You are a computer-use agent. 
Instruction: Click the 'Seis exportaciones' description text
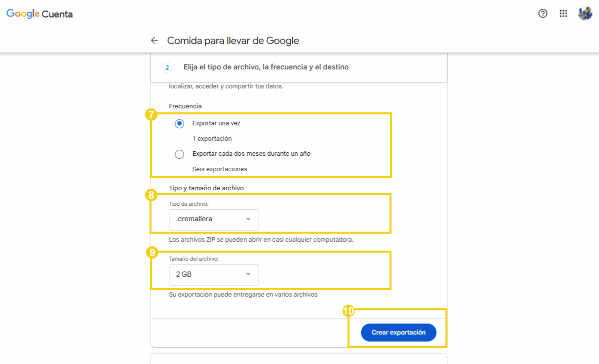[x=219, y=169]
